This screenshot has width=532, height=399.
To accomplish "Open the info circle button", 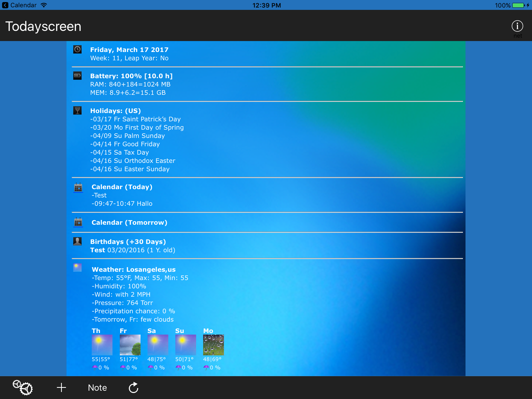I will pos(517,26).
